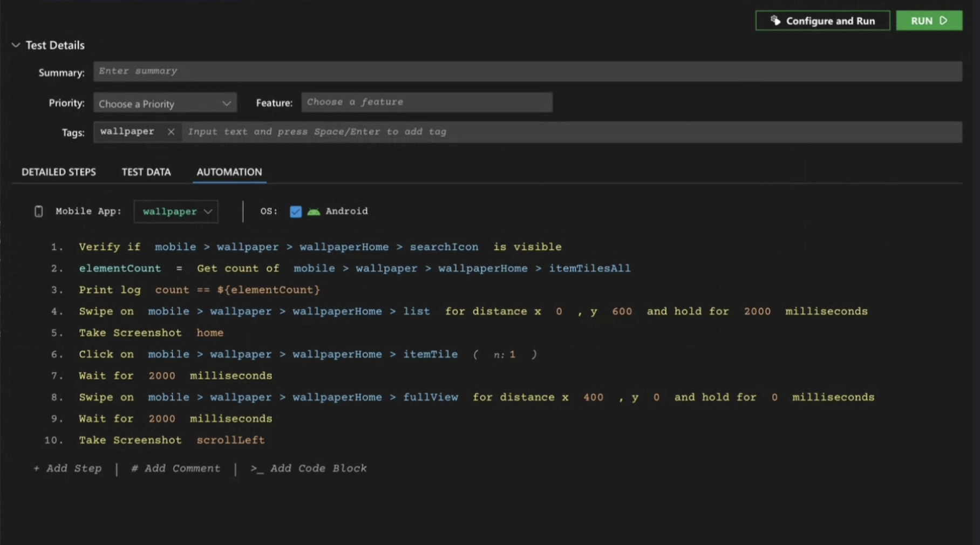Select the Automation tab

[229, 172]
